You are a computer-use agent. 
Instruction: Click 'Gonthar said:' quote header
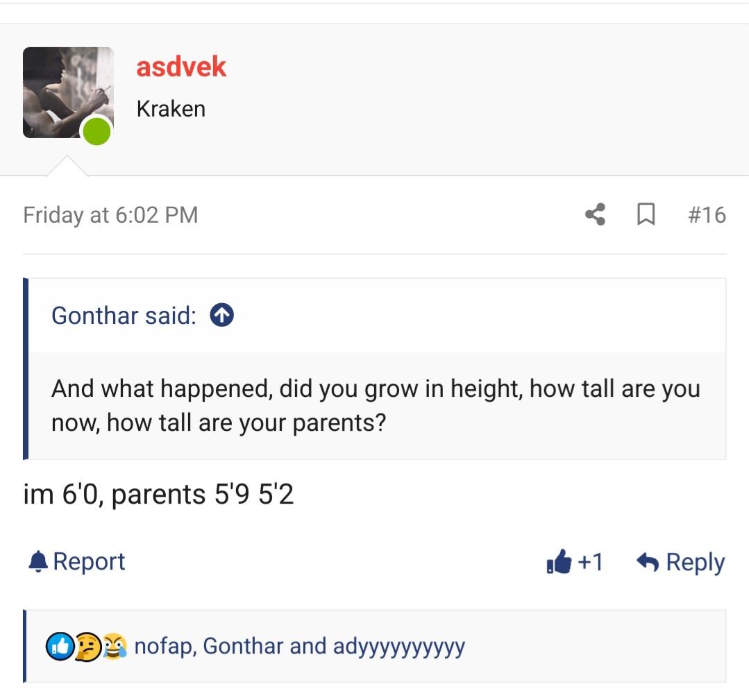point(124,316)
